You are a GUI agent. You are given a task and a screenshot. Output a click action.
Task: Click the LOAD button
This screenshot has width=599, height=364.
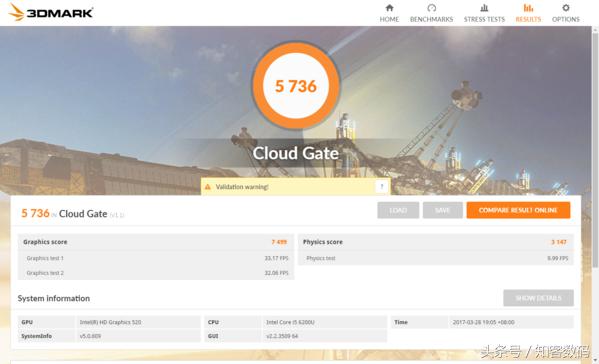[x=398, y=210]
